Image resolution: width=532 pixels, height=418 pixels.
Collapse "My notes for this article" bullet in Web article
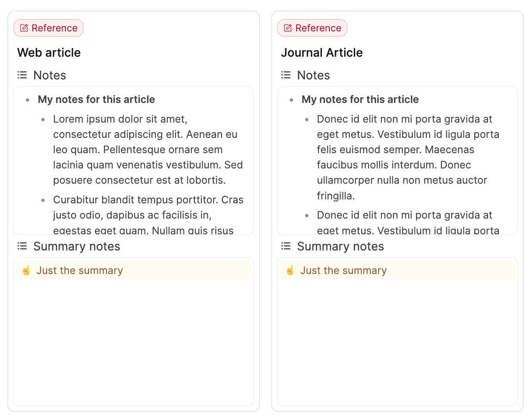point(28,100)
